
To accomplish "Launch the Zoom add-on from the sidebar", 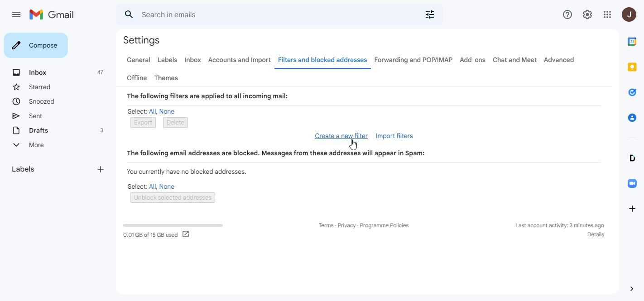I will point(632,183).
